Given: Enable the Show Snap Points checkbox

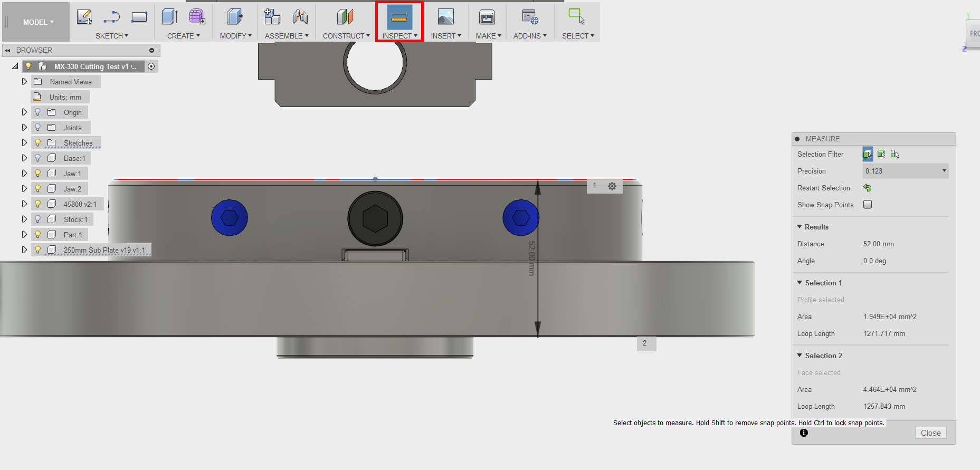Looking at the screenshot, I should click(x=868, y=205).
